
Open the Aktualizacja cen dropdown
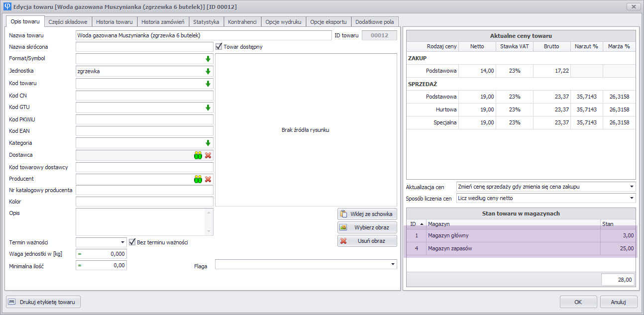pyautogui.click(x=631, y=187)
